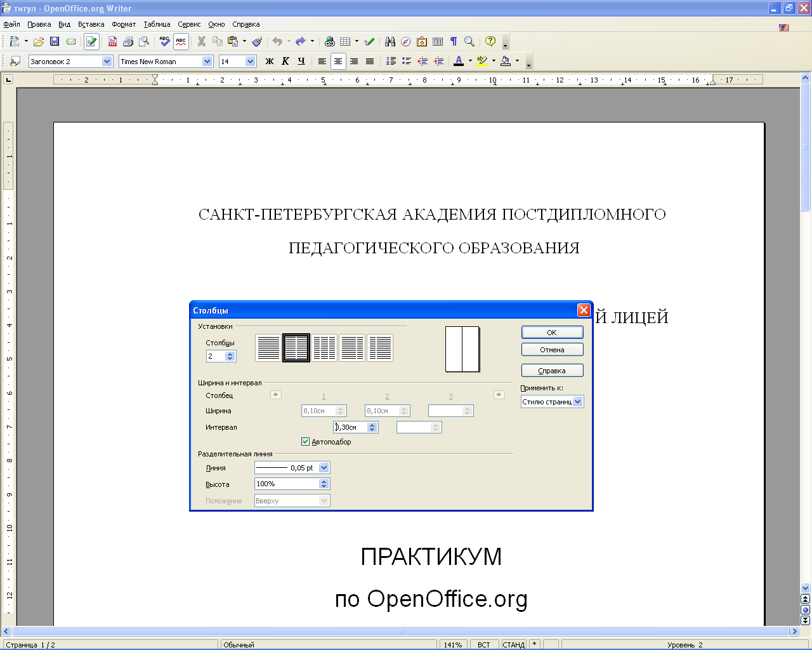
Task: Click OK in the Столбцы dialog
Action: (552, 332)
